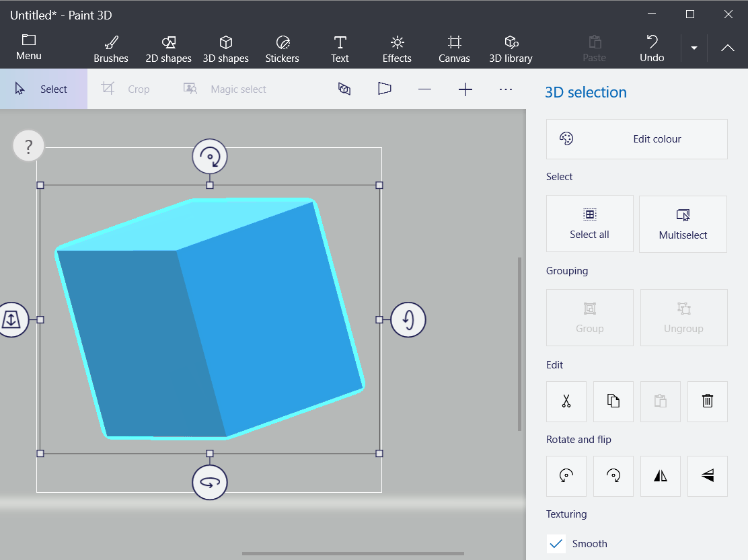Open the Canvas settings tab
This screenshot has height=560, width=748.
click(453, 48)
